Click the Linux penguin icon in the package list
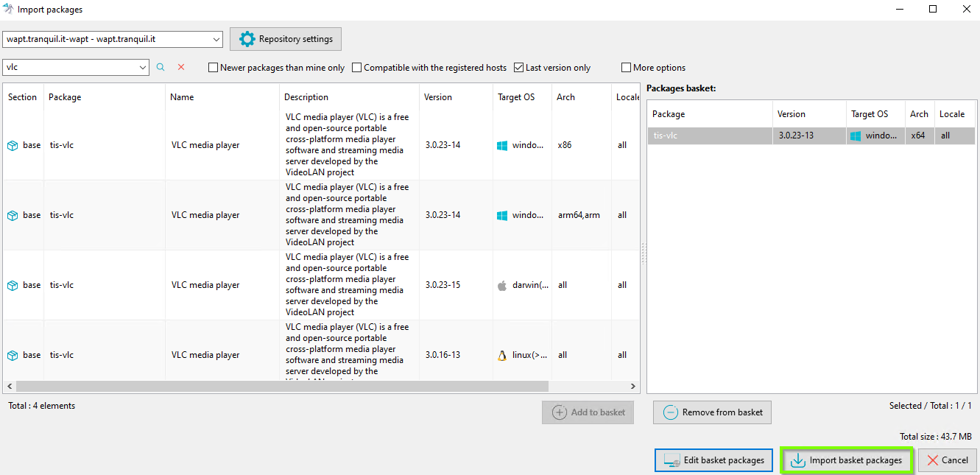980x475 pixels. click(502, 355)
